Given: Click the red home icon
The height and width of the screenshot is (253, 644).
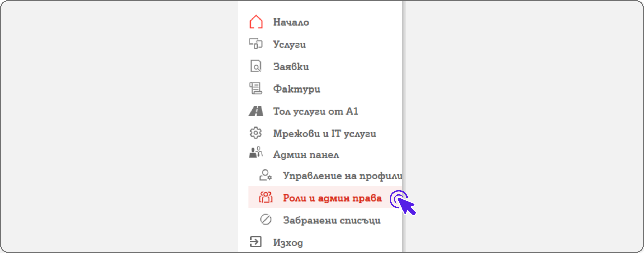Looking at the screenshot, I should pos(256,22).
